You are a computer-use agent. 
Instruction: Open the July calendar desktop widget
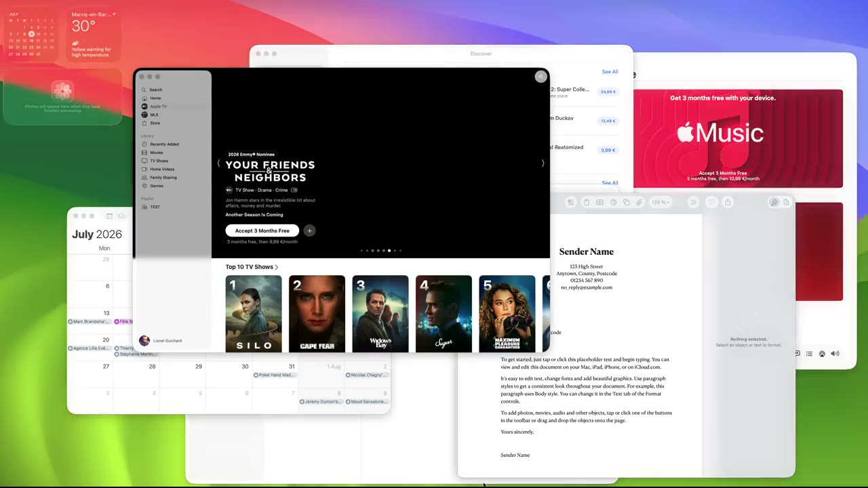pyautogui.click(x=32, y=35)
